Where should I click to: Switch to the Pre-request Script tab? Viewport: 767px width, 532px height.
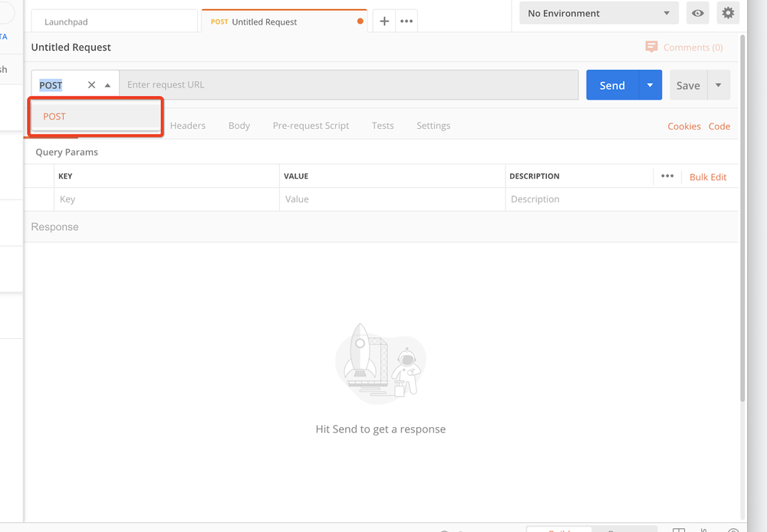311,125
